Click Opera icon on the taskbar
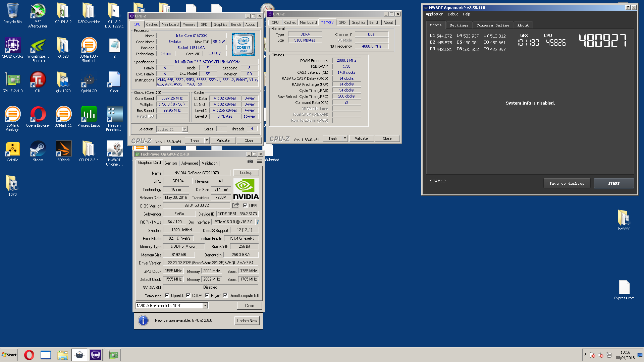Viewport: 644px width, 362px height. 29,355
